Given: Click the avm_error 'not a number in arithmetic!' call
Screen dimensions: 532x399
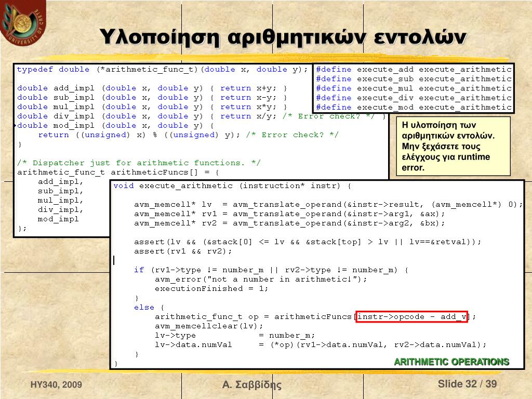Looking at the screenshot, I should (261, 280).
